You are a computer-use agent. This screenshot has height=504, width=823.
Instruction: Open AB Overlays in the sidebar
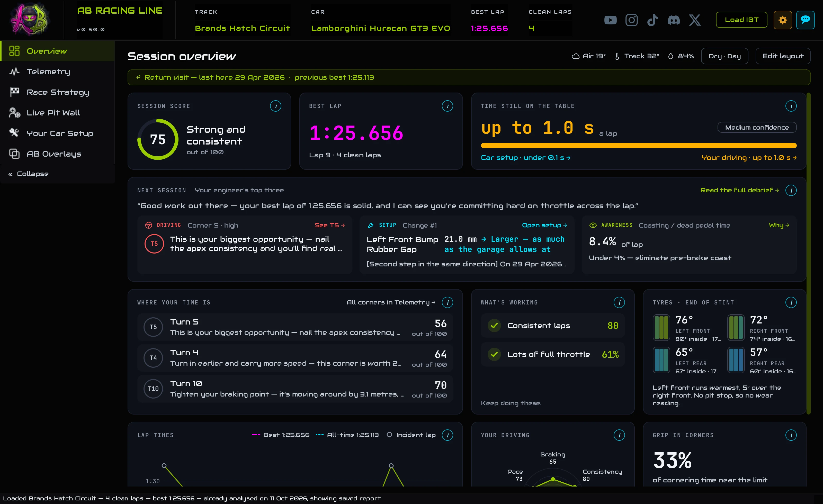(x=57, y=154)
